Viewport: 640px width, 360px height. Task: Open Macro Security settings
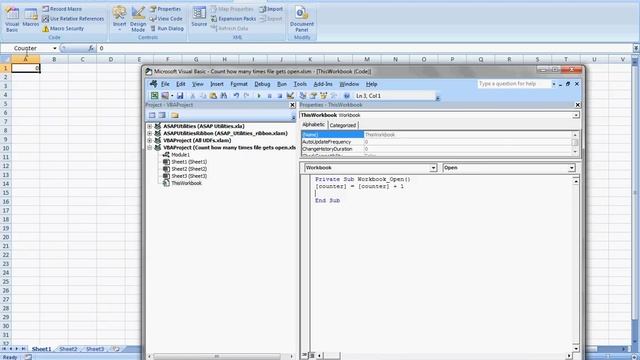(x=63, y=29)
